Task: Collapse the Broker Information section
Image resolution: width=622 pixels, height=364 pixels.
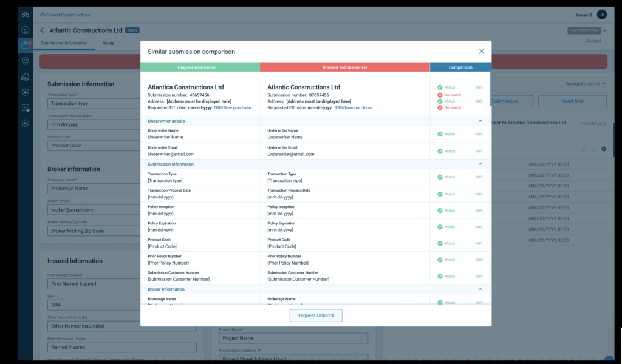Action: click(x=480, y=289)
